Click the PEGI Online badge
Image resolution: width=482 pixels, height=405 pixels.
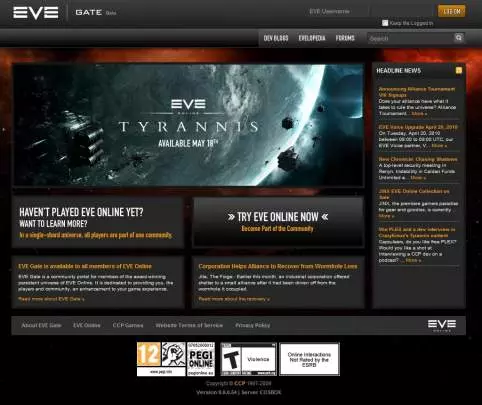click(x=201, y=359)
